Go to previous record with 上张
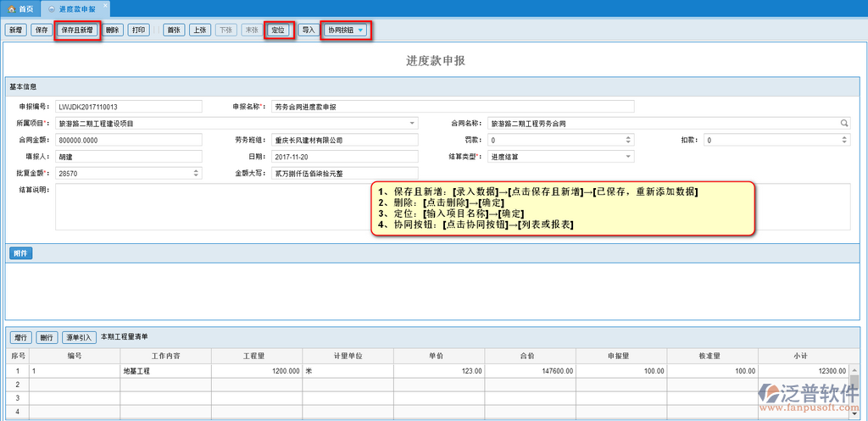The width and height of the screenshot is (868, 421). (x=199, y=30)
